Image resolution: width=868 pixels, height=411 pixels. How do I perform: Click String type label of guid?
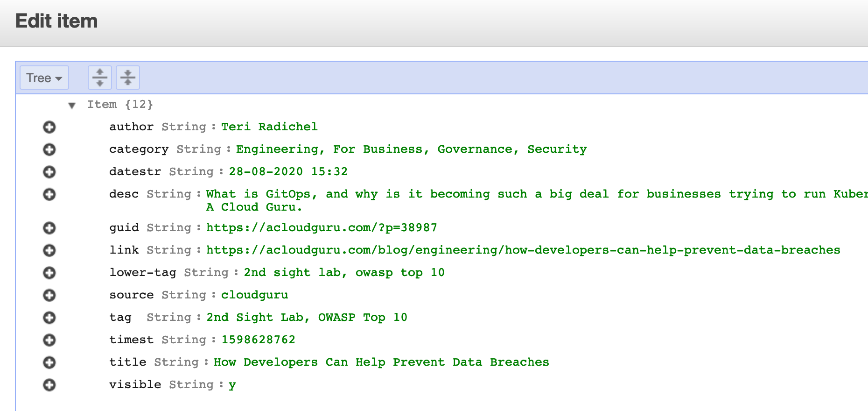coord(169,227)
